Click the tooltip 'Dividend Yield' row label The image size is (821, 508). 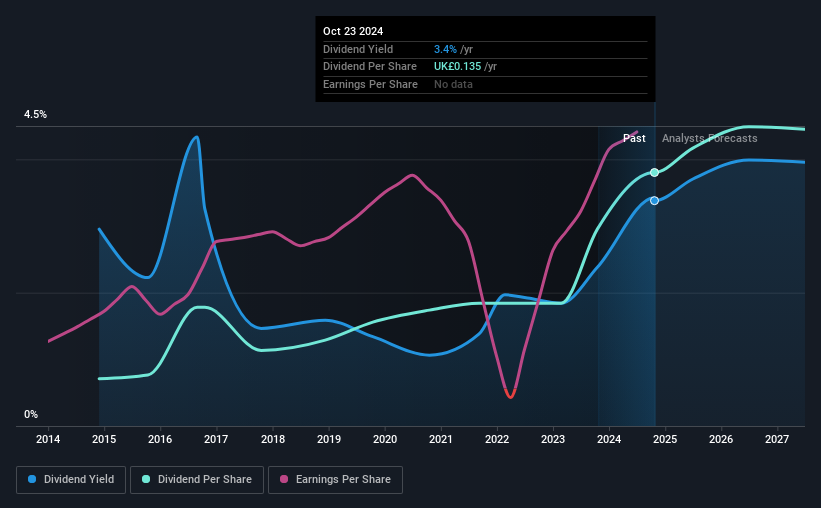click(358, 49)
